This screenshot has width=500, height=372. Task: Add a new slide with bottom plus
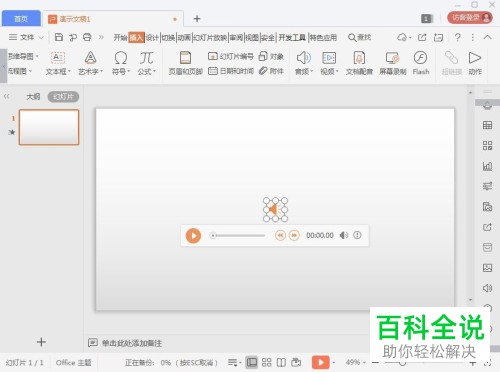tap(41, 342)
